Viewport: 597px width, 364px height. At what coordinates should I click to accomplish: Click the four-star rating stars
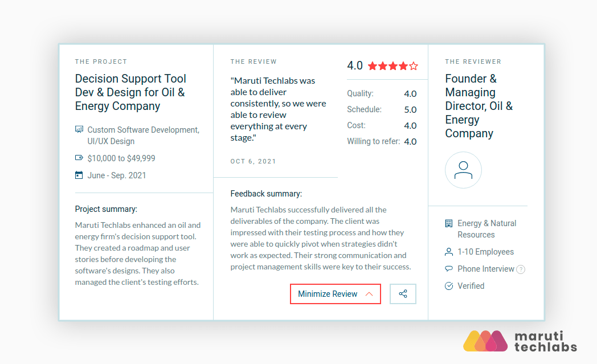click(392, 66)
